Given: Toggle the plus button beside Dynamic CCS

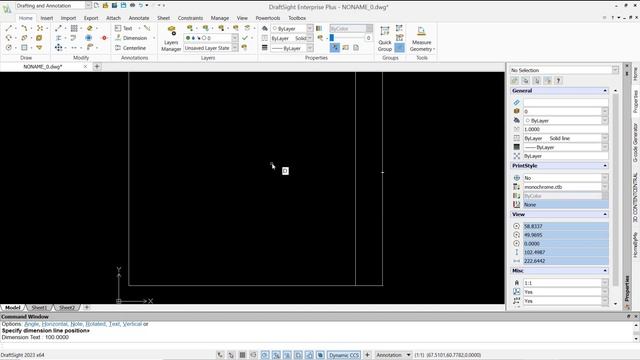Looking at the screenshot, I should click(x=367, y=355).
